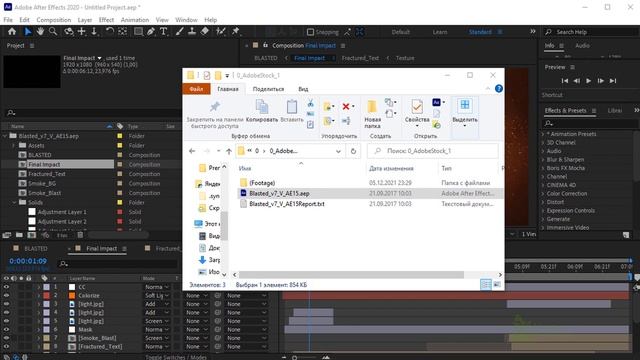Click the red label swatch of Colorize layer
This screenshot has width=640, height=360.
pyautogui.click(x=47, y=296)
